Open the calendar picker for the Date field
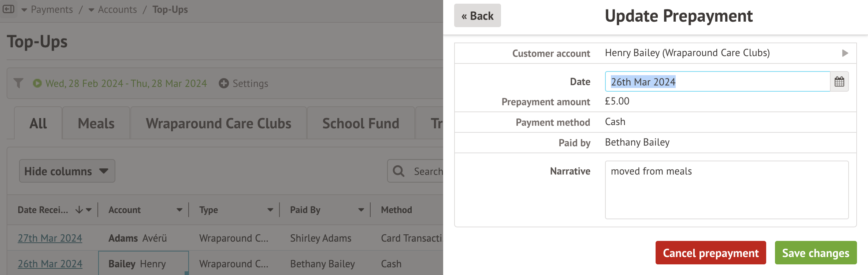 (839, 81)
